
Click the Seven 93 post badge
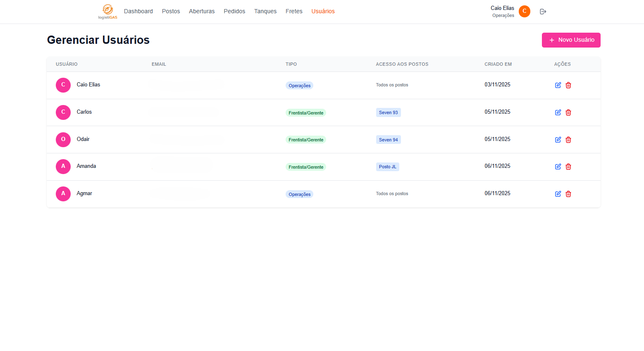pyautogui.click(x=388, y=112)
